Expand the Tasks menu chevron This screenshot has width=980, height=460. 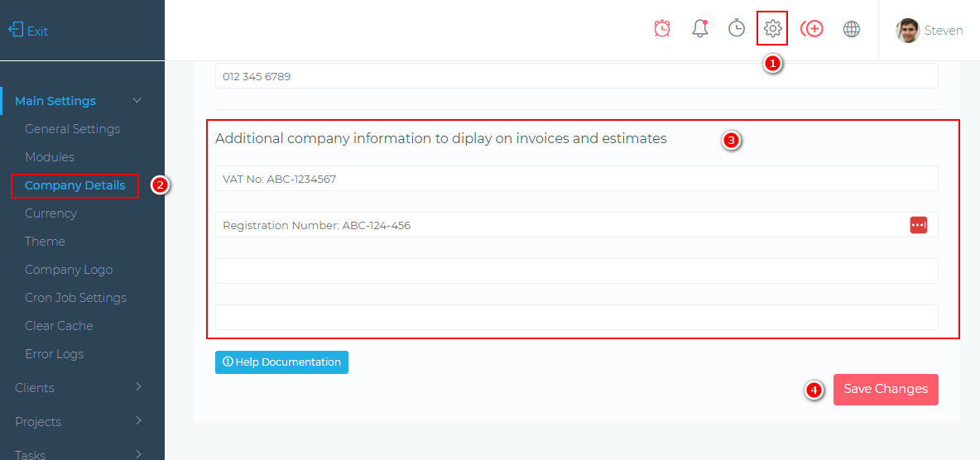click(x=138, y=453)
